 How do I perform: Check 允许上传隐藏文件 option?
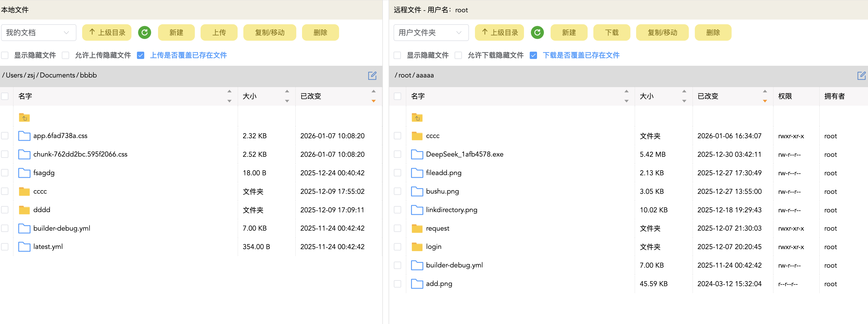pyautogui.click(x=66, y=55)
